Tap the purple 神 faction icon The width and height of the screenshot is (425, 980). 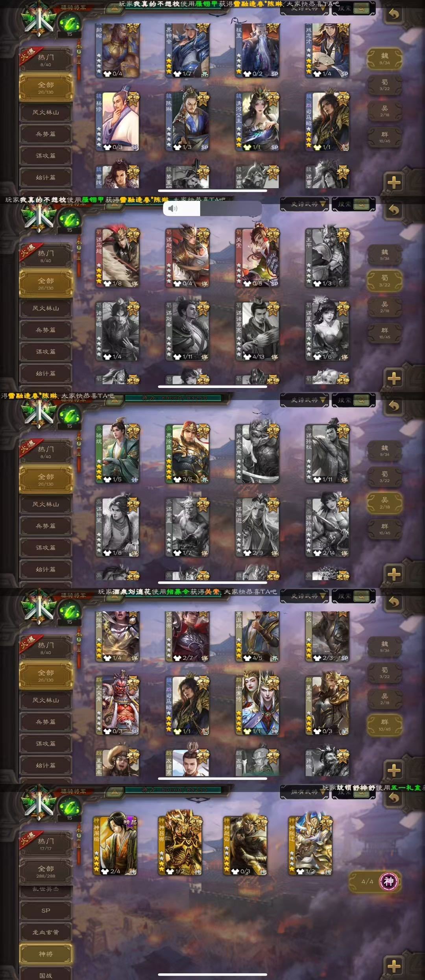click(388, 882)
